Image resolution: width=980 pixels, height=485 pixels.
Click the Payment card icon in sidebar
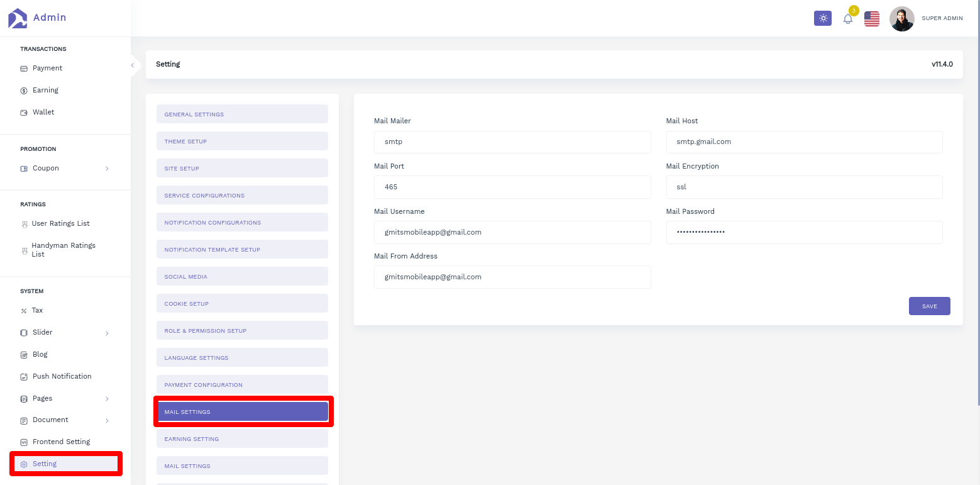[24, 69]
